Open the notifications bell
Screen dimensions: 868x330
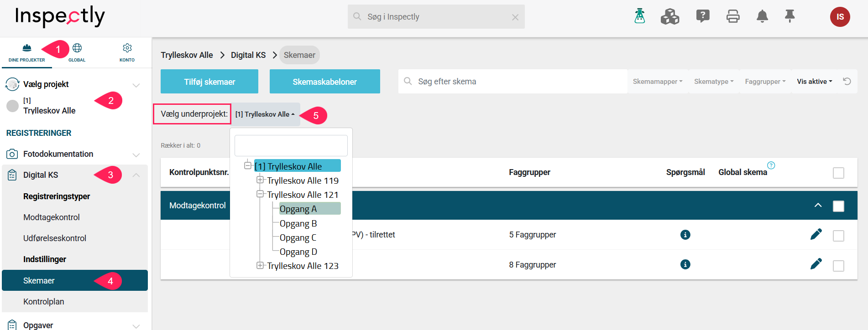point(762,16)
